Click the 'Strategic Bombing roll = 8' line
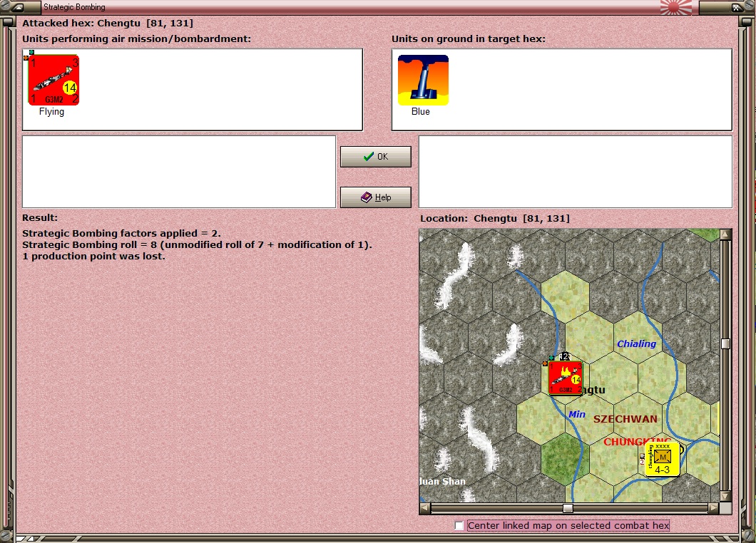The image size is (756, 543). coord(197,244)
